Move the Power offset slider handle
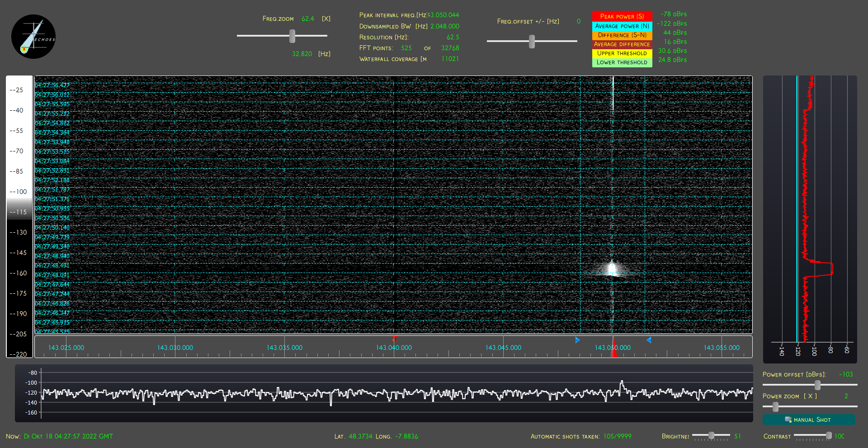 click(817, 385)
